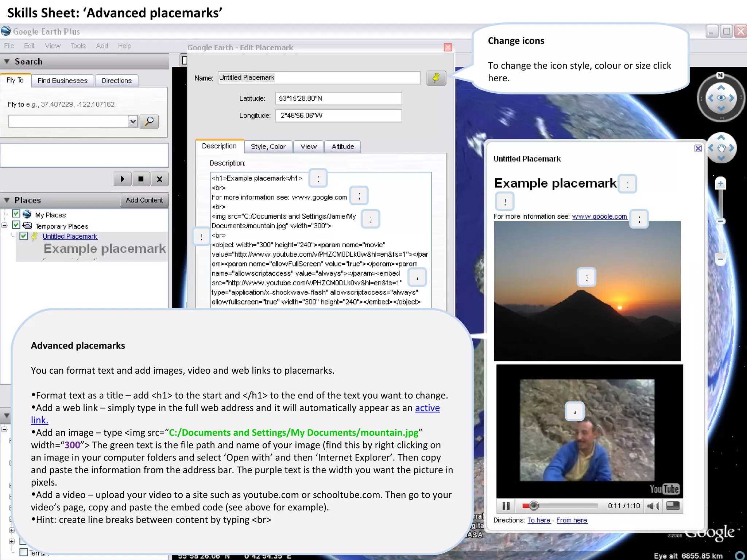Select the Fly To tab
The image size is (747, 560).
pos(15,80)
